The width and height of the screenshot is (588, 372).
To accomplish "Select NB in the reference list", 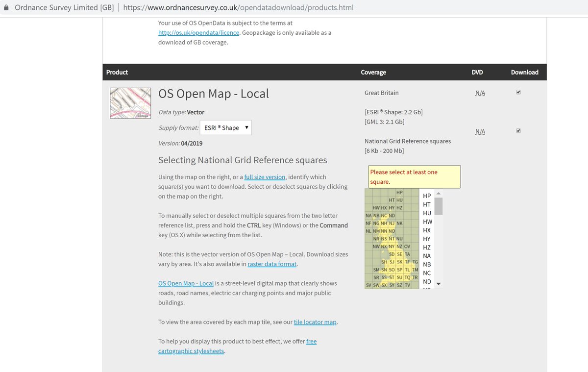I will (427, 265).
